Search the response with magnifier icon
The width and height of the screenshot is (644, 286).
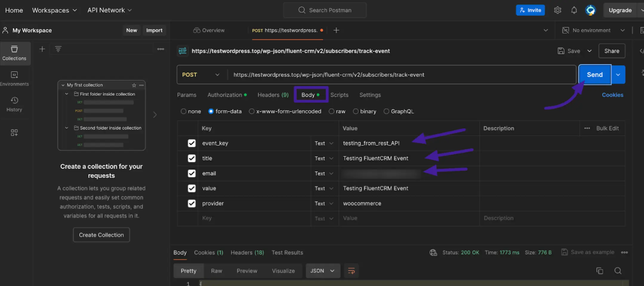point(618,271)
